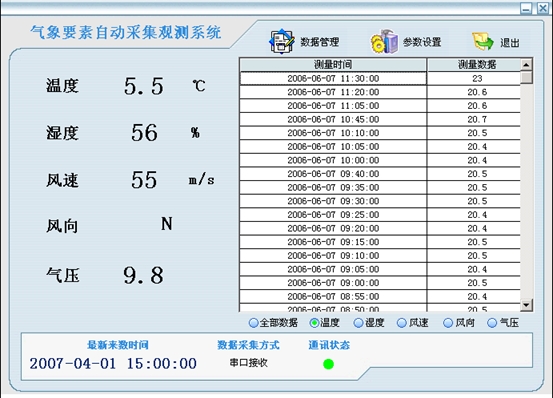Select the row 2006-06-07 11:30:00
The width and height of the screenshot is (553, 398).
(x=380, y=78)
